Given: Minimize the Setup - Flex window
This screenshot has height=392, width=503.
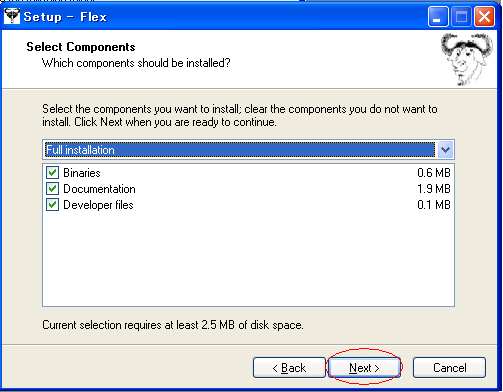Looking at the screenshot, I should tap(438, 16).
